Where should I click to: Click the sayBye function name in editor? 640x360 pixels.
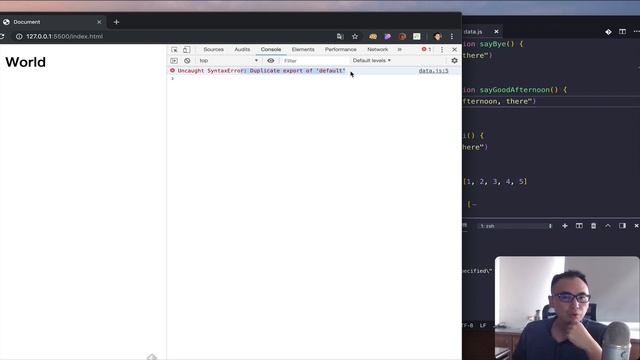[493, 44]
